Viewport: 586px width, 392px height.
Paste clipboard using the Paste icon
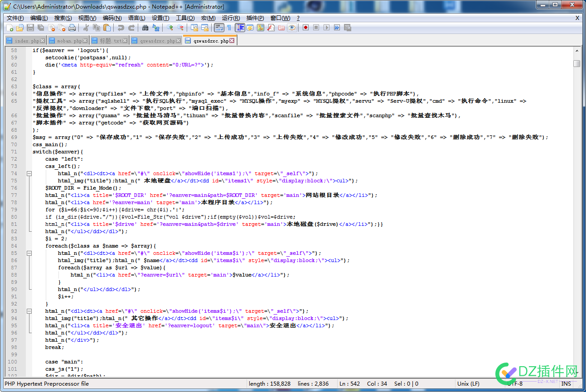107,28
